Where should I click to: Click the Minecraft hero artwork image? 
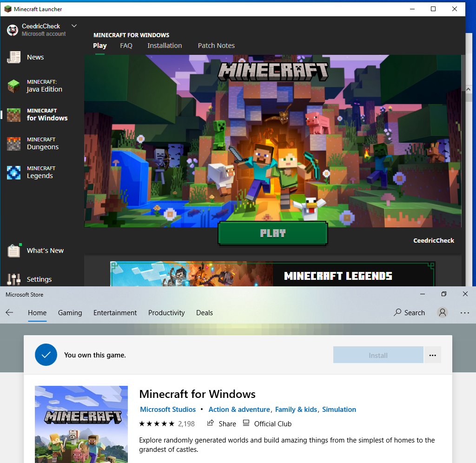(272, 141)
